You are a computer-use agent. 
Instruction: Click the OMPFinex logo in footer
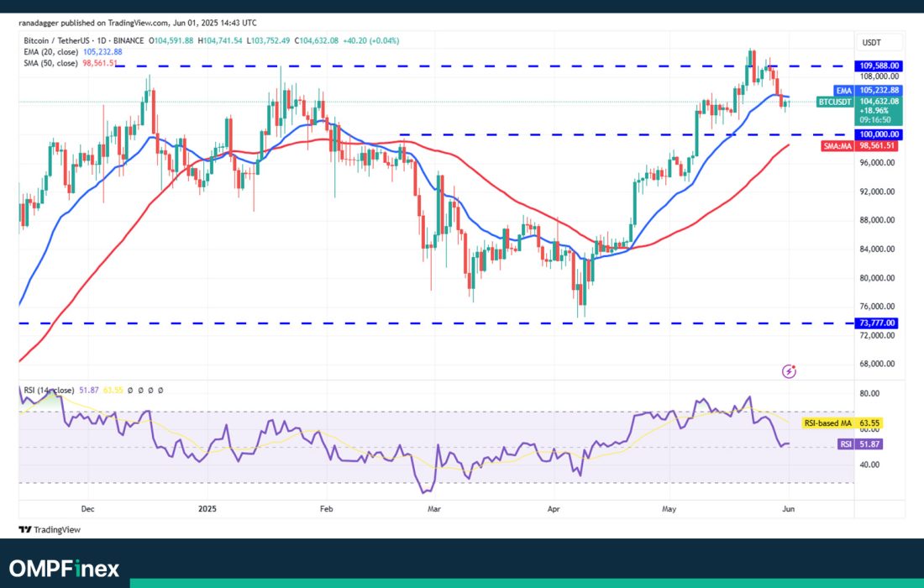(64, 569)
